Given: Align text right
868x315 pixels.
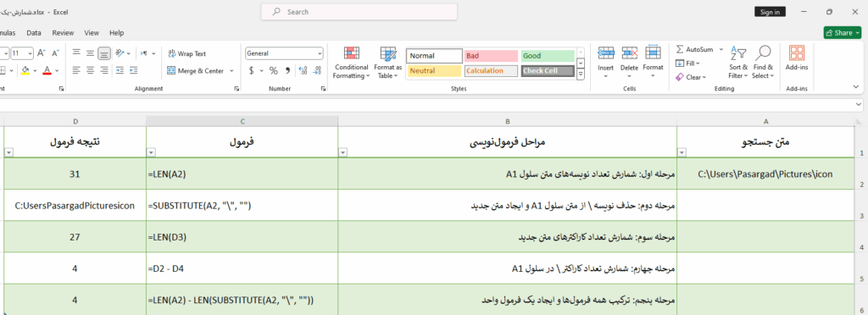Looking at the screenshot, I should (104, 70).
